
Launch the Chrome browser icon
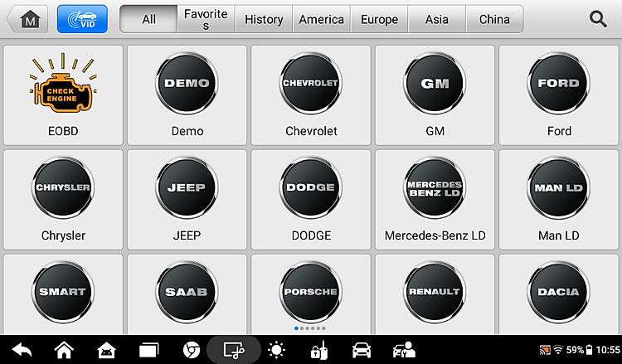coord(192,350)
